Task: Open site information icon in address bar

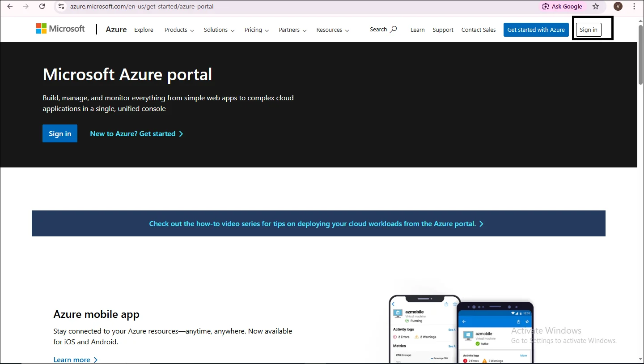Action: pos(62,7)
